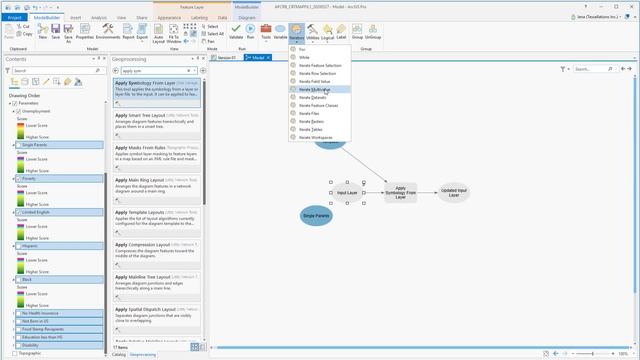The width and height of the screenshot is (640, 360).
Task: Toggle the Parameters group checkbox
Action: pos(15,103)
